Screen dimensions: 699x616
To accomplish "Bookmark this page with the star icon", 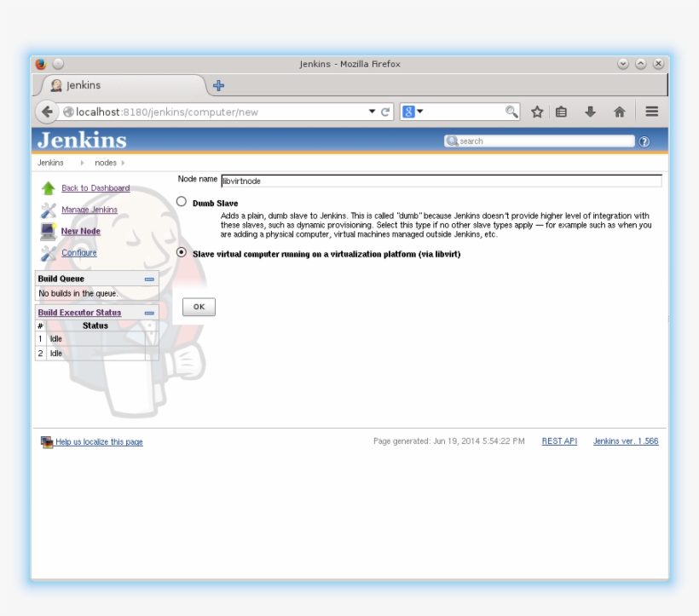I will 537,112.
